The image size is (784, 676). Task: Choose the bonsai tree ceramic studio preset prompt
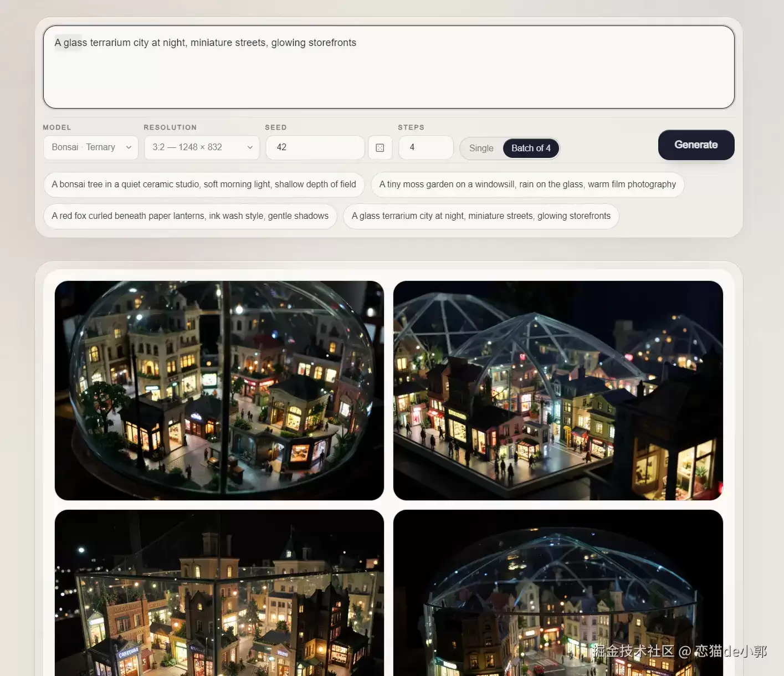[x=204, y=185]
